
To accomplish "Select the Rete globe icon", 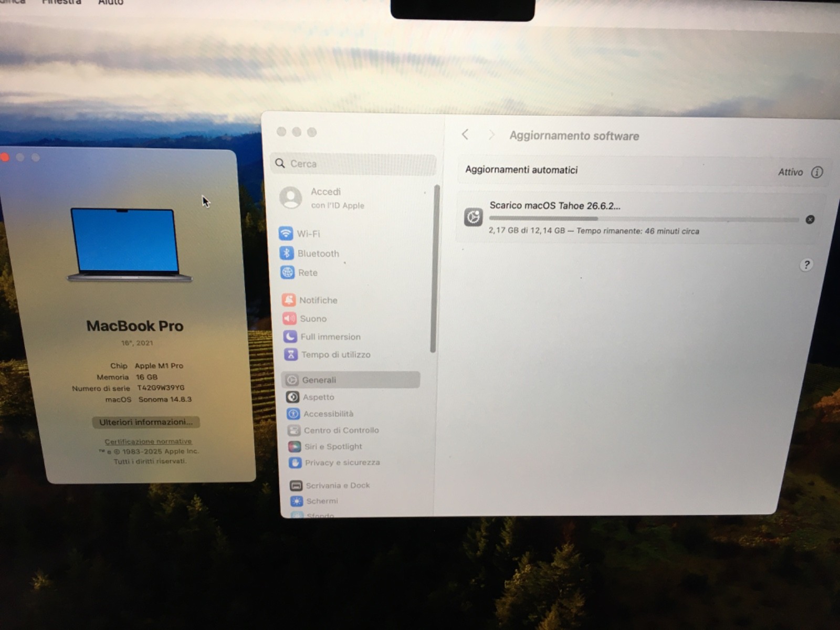I will [x=287, y=272].
